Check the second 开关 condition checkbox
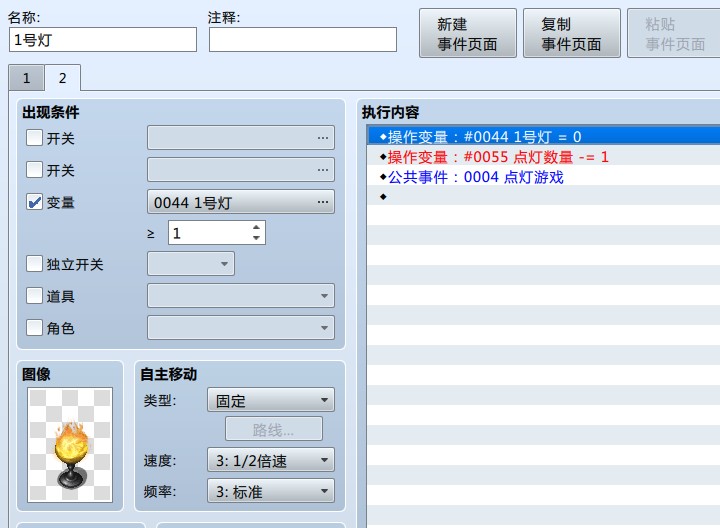720x528 pixels. [x=34, y=169]
